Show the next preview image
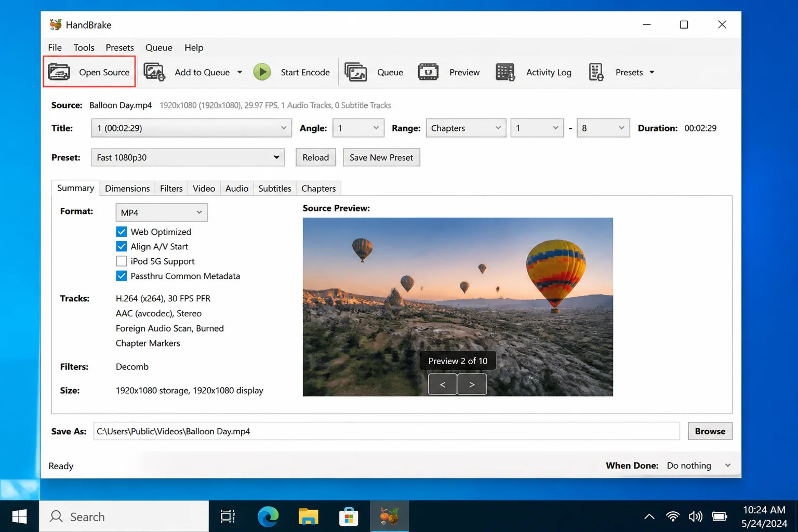 472,384
